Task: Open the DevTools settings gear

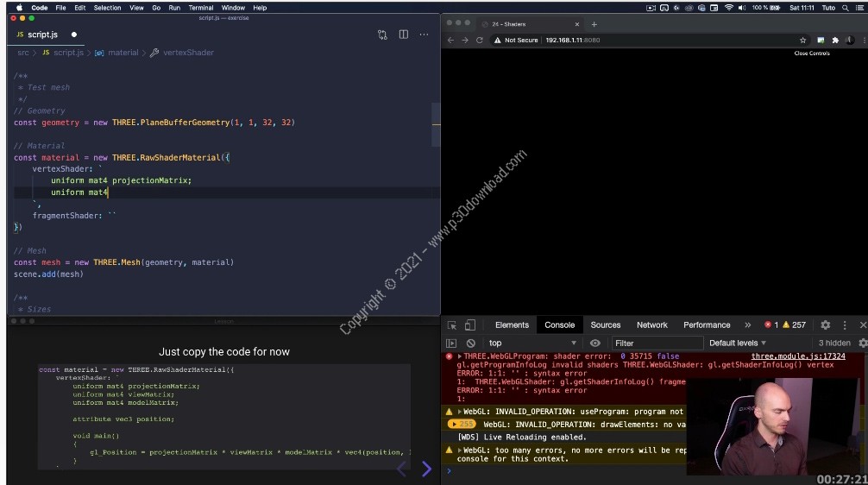Action: pyautogui.click(x=825, y=325)
